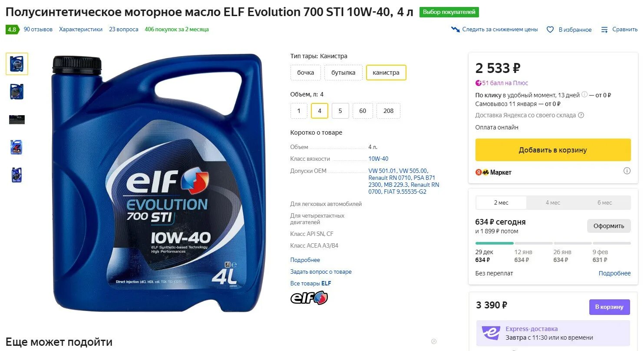This screenshot has height=351, width=644.
Task: Choose the 5 liter volume option
Action: 340,111
